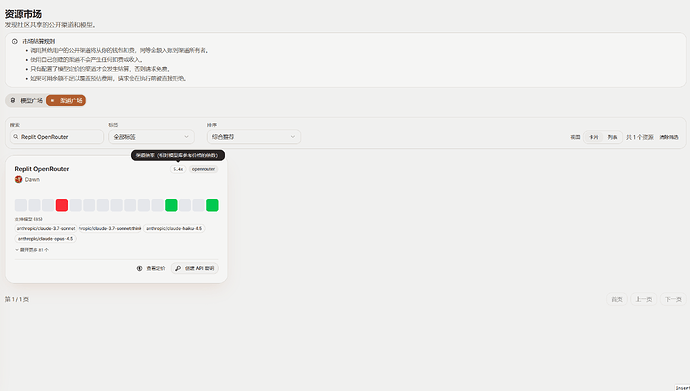Click the 清除筛选 clear filters link
Viewport: 690px width, 391px height.
coord(669,137)
